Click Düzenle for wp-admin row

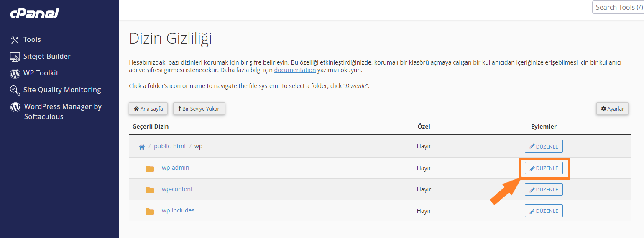coord(544,168)
